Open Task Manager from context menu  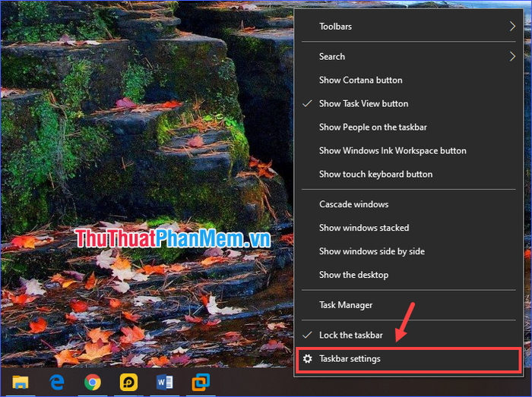(409, 305)
